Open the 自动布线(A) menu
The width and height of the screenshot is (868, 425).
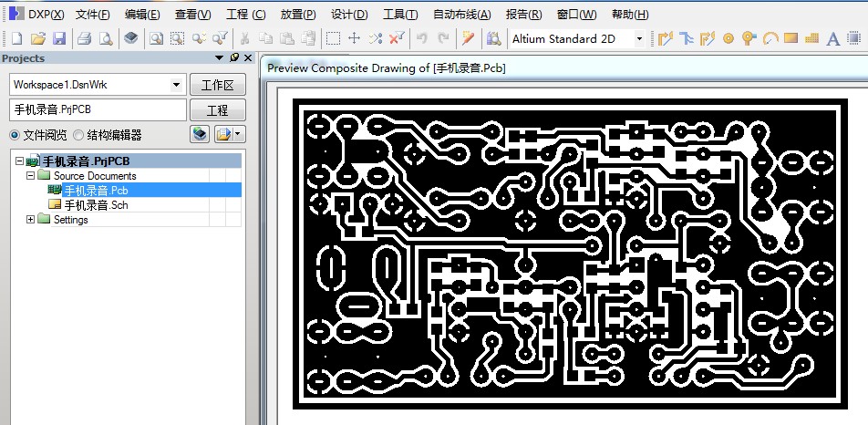click(x=461, y=15)
